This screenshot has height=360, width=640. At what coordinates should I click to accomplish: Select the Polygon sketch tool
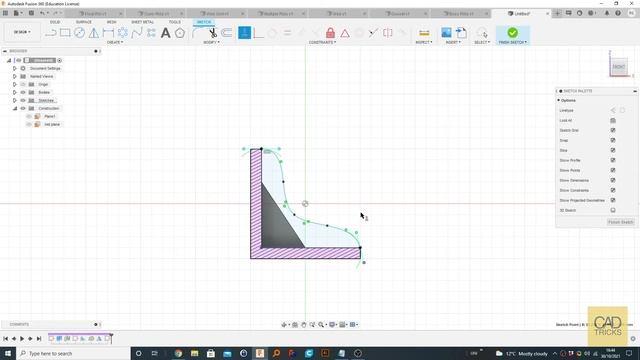[x=180, y=33]
